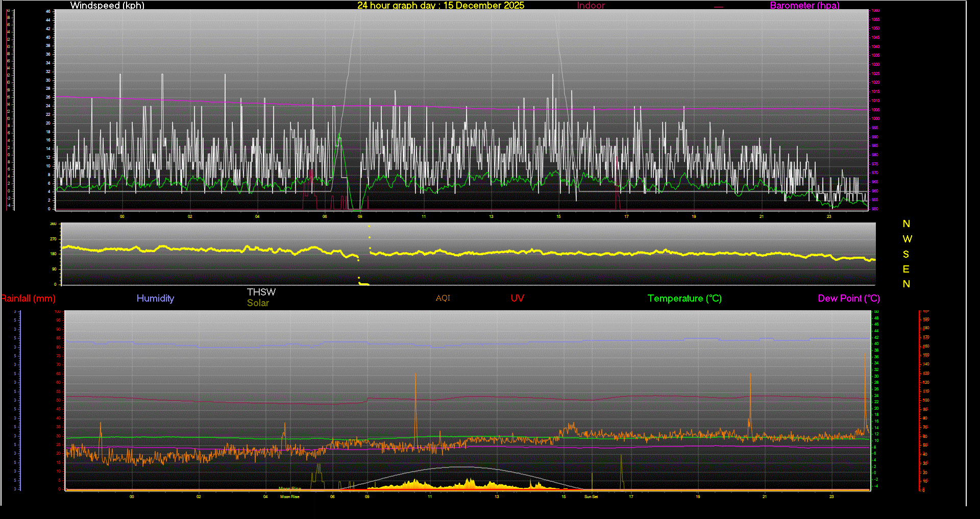This screenshot has width=980, height=519.
Task: Click the S compass direction label
Action: (907, 254)
